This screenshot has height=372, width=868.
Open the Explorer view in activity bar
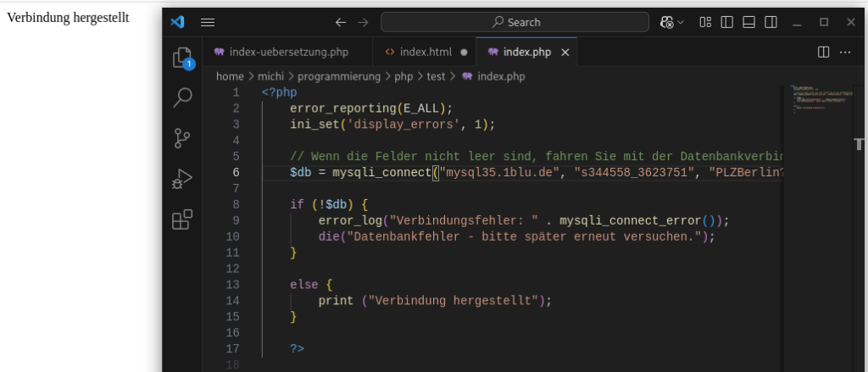coord(182,58)
